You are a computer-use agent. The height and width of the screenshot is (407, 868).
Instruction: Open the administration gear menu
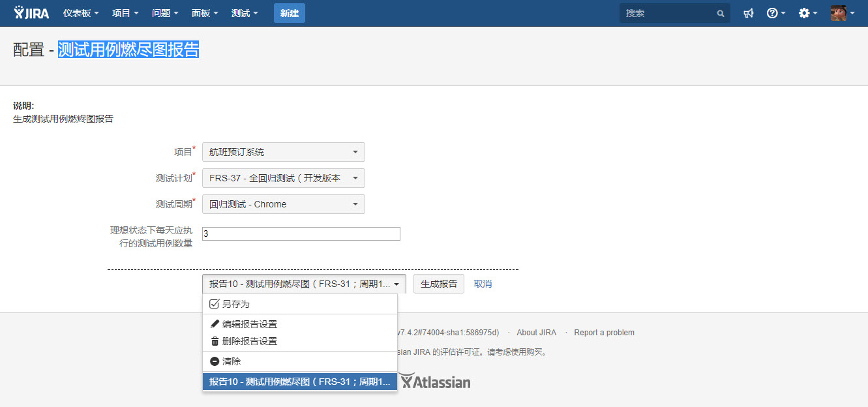click(x=807, y=13)
